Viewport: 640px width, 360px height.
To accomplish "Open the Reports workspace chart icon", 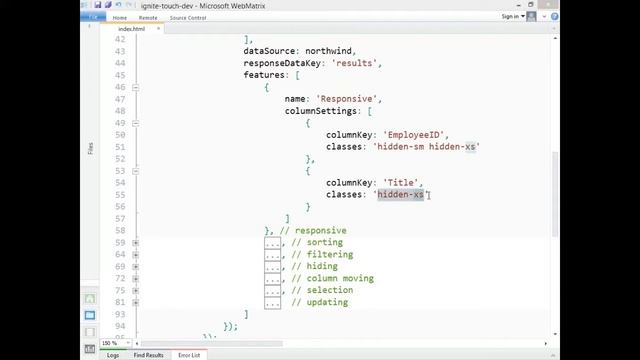I will tap(90, 349).
